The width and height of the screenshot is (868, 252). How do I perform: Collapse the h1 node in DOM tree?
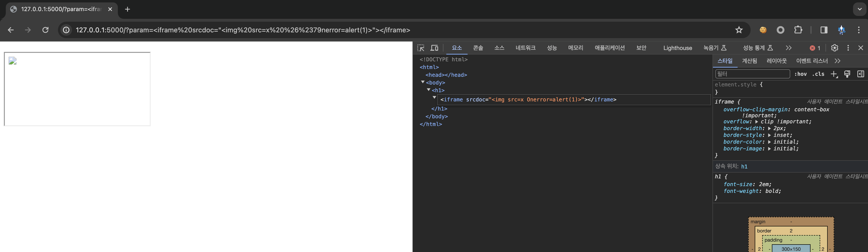[x=429, y=90]
